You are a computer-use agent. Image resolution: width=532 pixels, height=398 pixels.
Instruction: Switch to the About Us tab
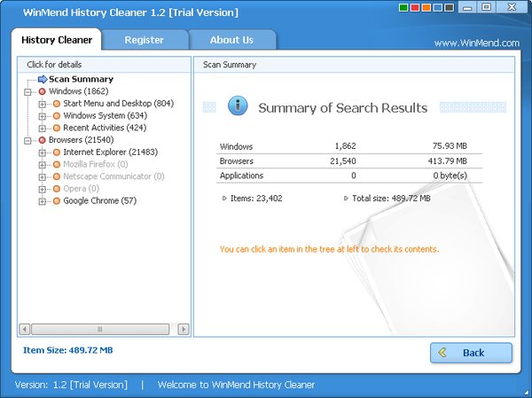(x=231, y=40)
